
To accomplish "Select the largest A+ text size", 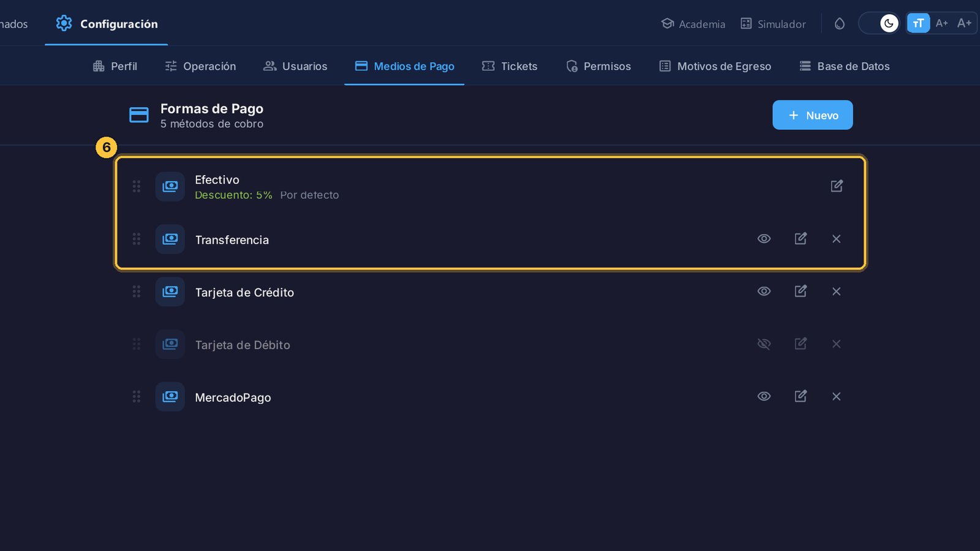I will coord(965,23).
